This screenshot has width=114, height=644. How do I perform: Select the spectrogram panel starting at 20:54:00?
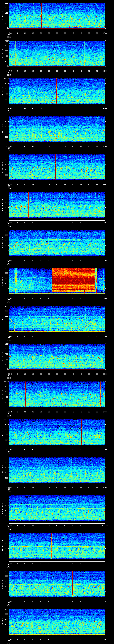tap(57, 318)
